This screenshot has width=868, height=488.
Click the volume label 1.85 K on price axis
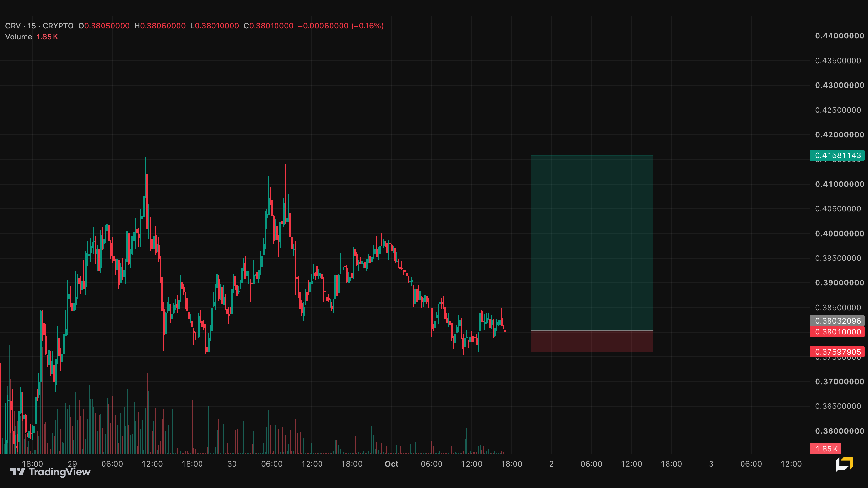point(826,449)
